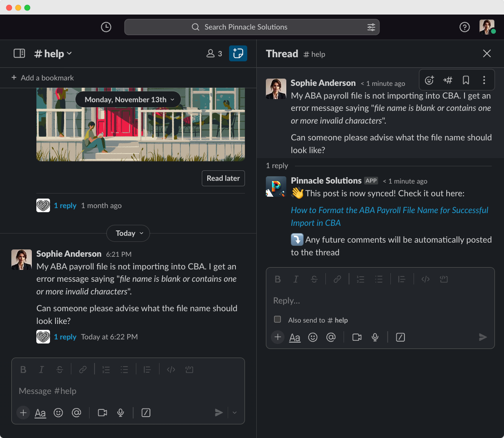504x438 pixels.
Task: Insert blockquote in thread reply editor
Action: click(402, 279)
